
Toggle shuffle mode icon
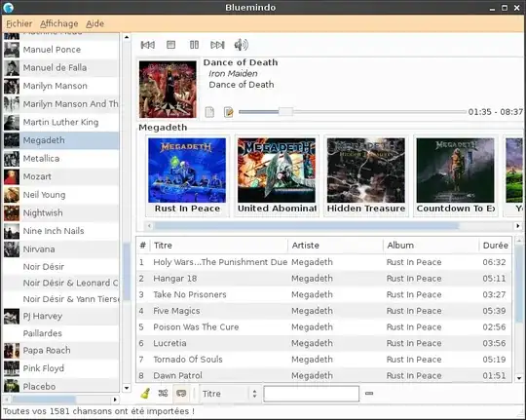[163, 393]
